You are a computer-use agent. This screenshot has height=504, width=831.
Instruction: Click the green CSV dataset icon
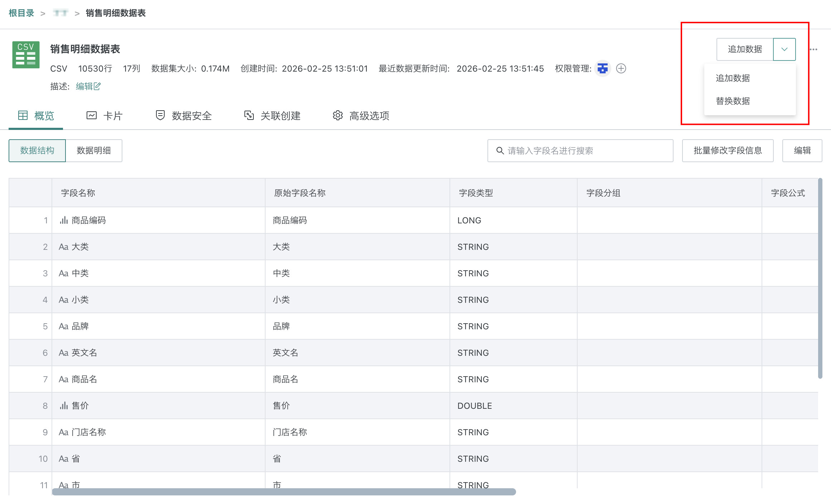coord(26,55)
